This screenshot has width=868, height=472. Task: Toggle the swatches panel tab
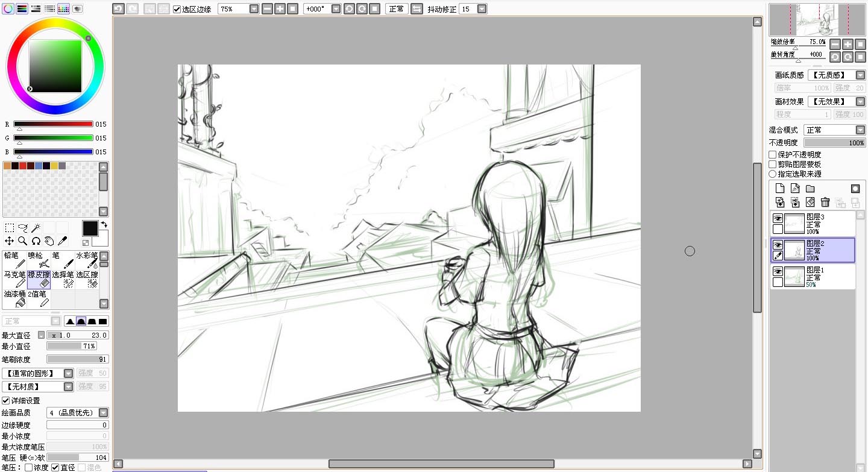pos(63,8)
